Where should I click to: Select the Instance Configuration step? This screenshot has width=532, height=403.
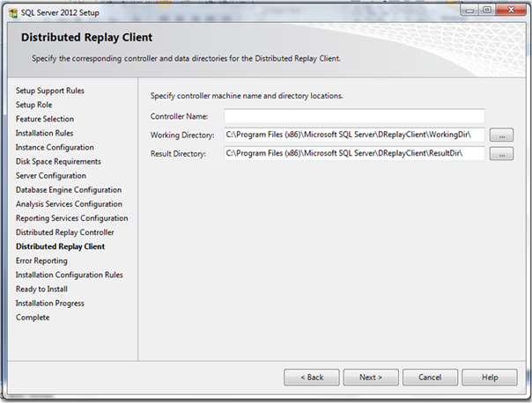pos(55,148)
